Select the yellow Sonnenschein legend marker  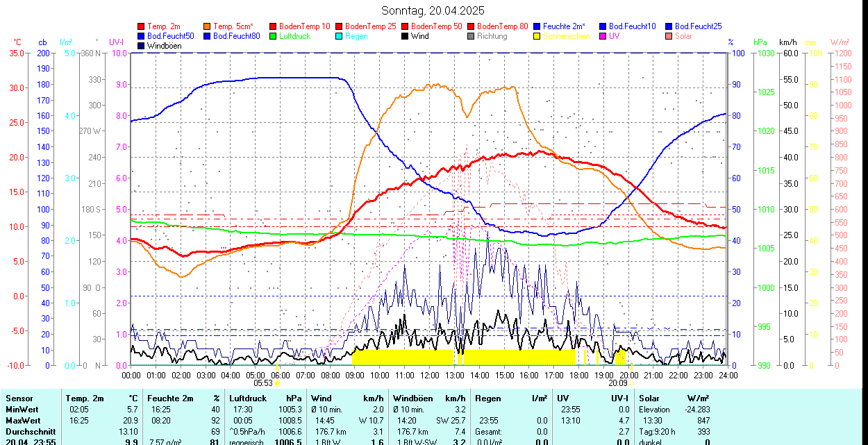(537, 36)
